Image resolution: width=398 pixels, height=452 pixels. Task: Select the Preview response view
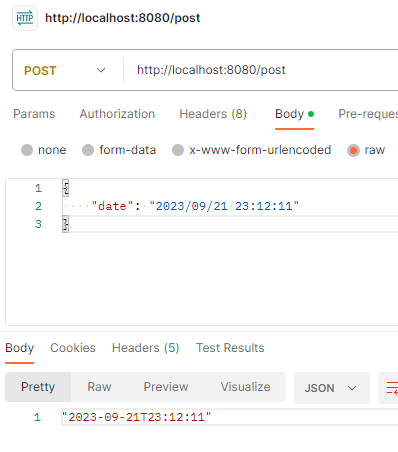click(166, 387)
